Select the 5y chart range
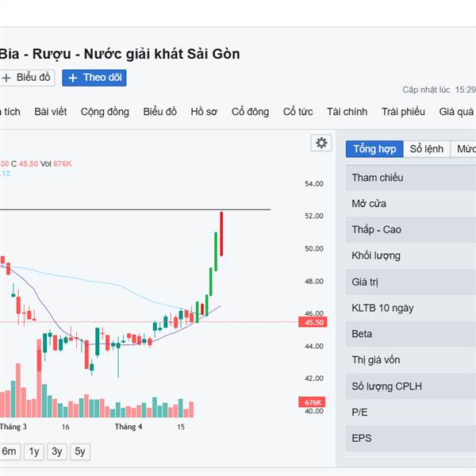The image size is (476, 476). [x=80, y=451]
